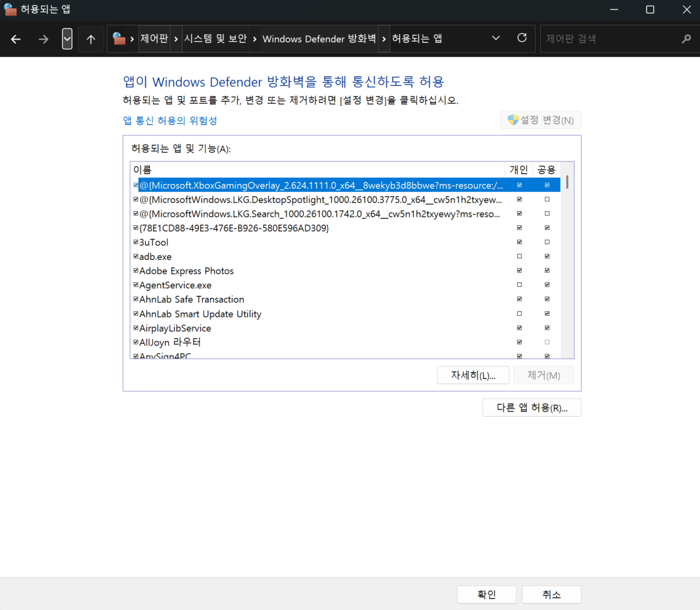Toggle the 개인 checkbox for AgentService.exe
The width and height of the screenshot is (700, 610).
point(519,285)
